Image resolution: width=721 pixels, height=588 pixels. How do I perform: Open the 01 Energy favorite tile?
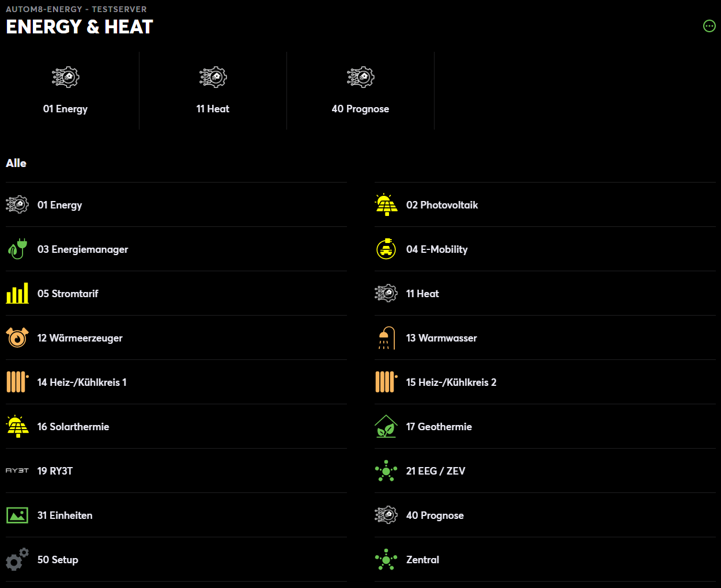[x=66, y=90]
